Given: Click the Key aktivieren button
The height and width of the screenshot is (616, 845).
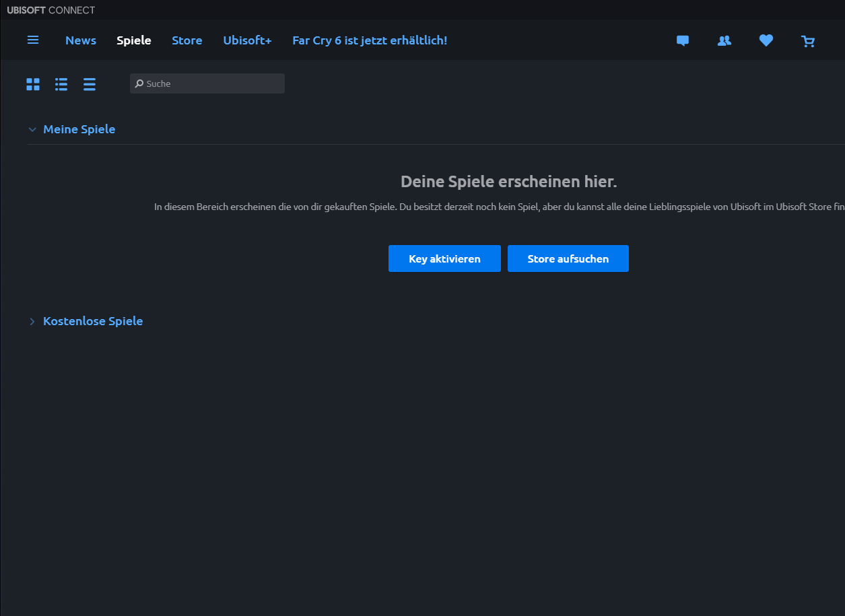Looking at the screenshot, I should (444, 259).
